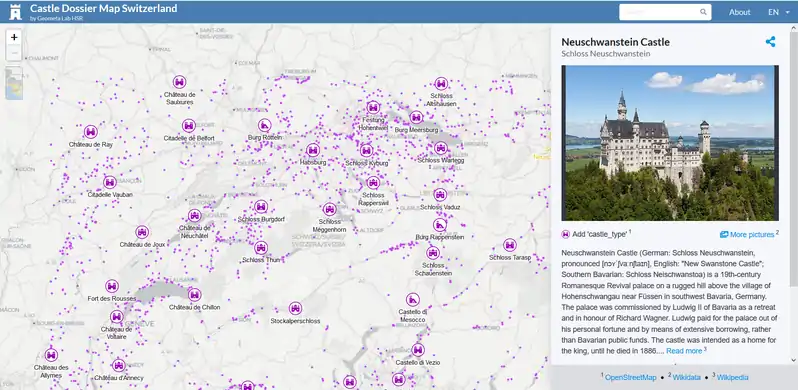Click the Stockalperschloss marker icon
This screenshot has width=798, height=390.
(295, 309)
